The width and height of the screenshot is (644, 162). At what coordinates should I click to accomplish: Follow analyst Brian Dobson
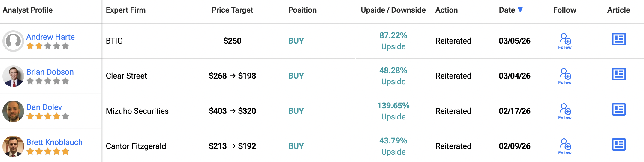[x=565, y=76]
